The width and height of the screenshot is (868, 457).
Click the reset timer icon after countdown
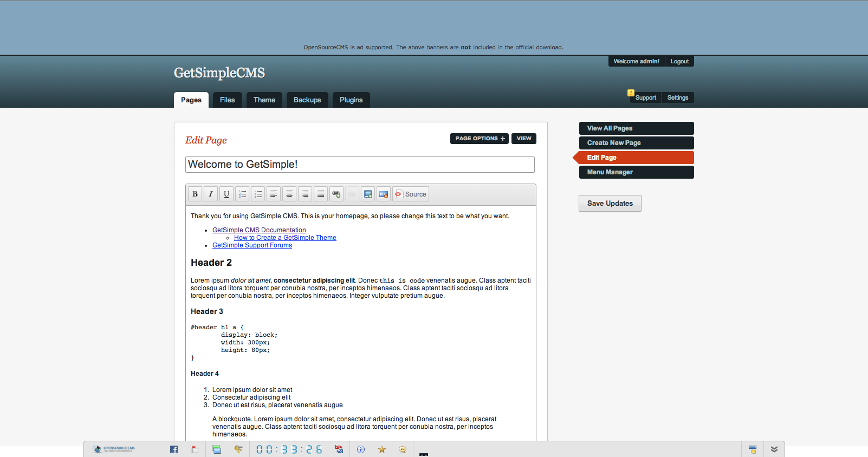[339, 449]
